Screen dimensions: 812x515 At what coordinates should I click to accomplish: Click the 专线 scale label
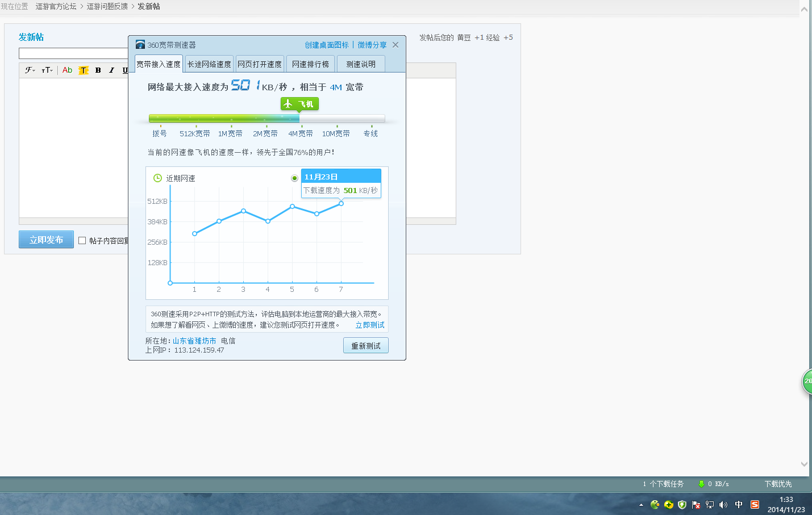click(x=370, y=133)
